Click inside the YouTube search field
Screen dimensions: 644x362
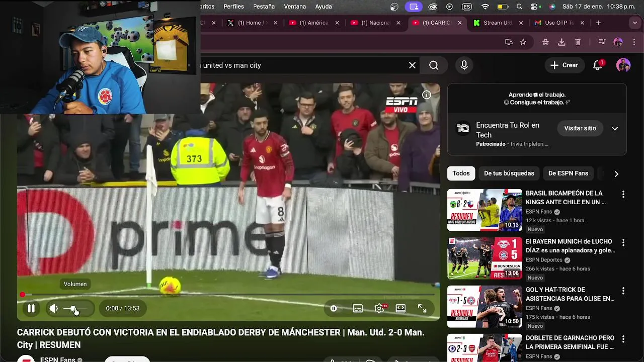pyautogui.click(x=302, y=65)
